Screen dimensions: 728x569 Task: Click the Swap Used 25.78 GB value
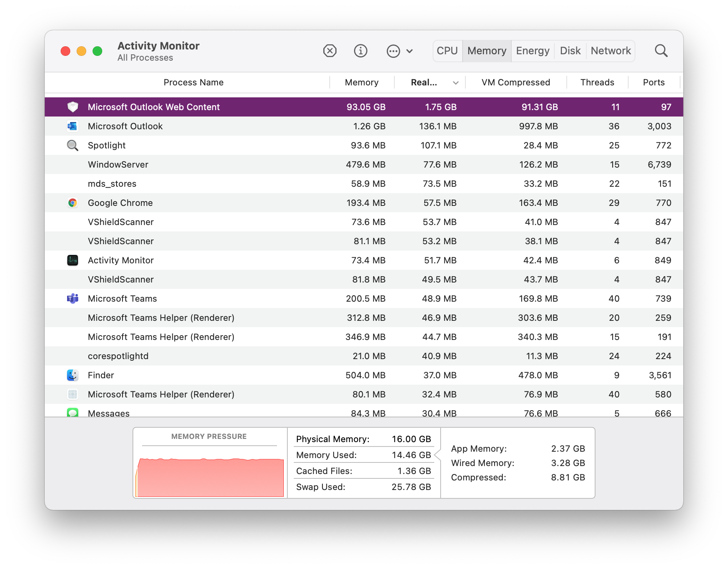point(411,487)
